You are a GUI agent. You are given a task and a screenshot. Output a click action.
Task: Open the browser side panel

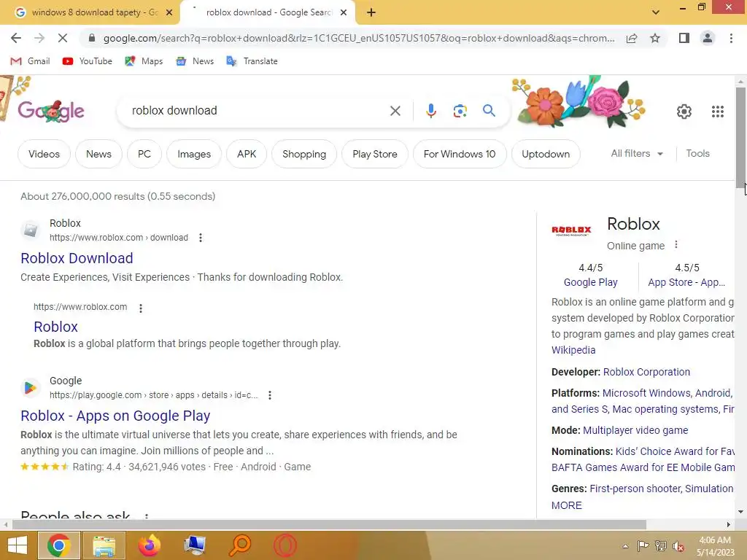[684, 38]
